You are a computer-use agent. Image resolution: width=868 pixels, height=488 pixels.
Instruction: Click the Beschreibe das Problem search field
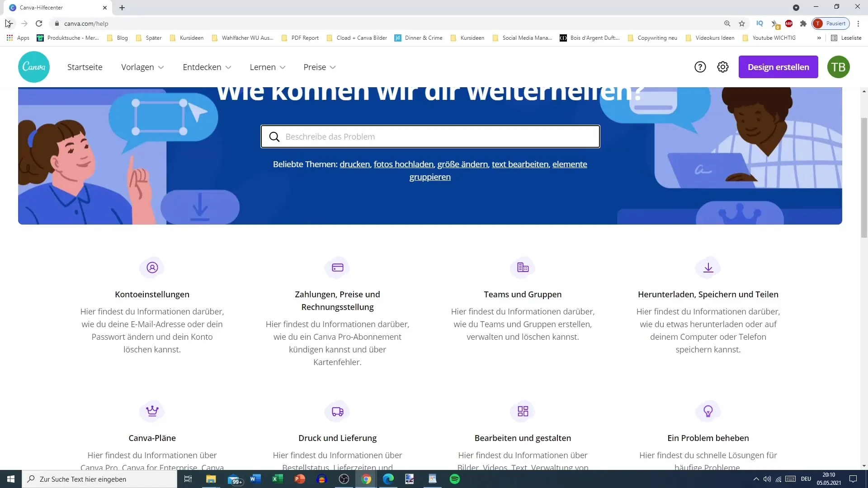[430, 136]
